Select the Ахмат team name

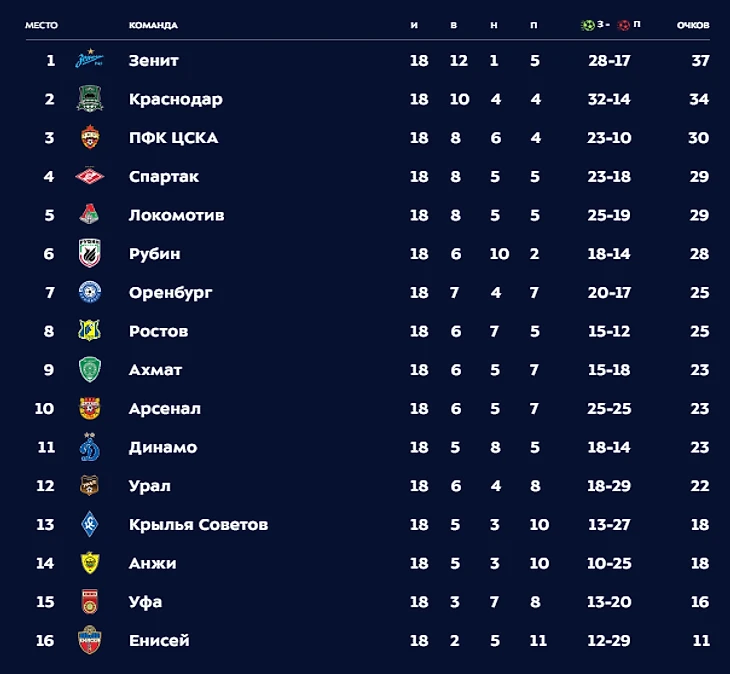pyautogui.click(x=155, y=370)
